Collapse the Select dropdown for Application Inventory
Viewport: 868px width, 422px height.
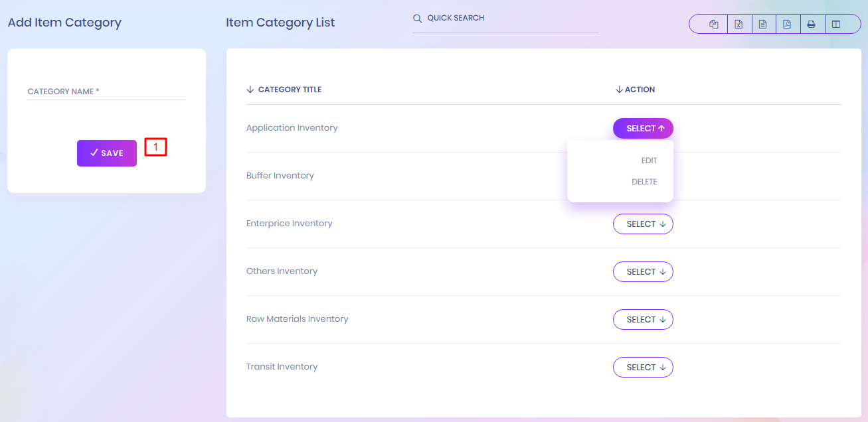(643, 129)
